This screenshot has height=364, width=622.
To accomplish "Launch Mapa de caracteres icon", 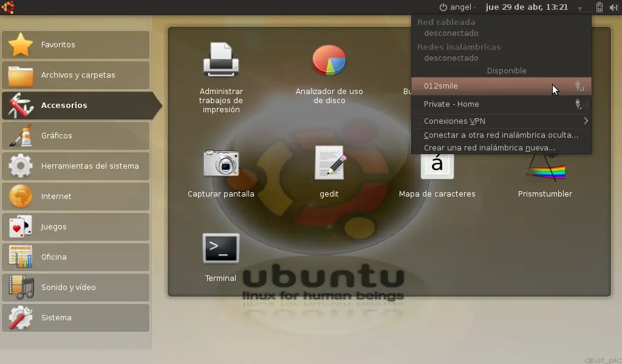I will point(437,166).
